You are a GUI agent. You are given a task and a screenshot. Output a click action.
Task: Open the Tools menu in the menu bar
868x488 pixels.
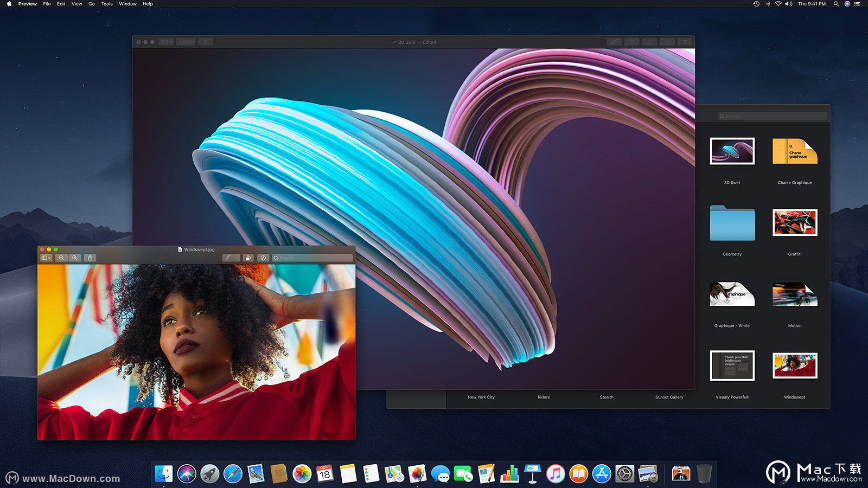[x=107, y=4]
